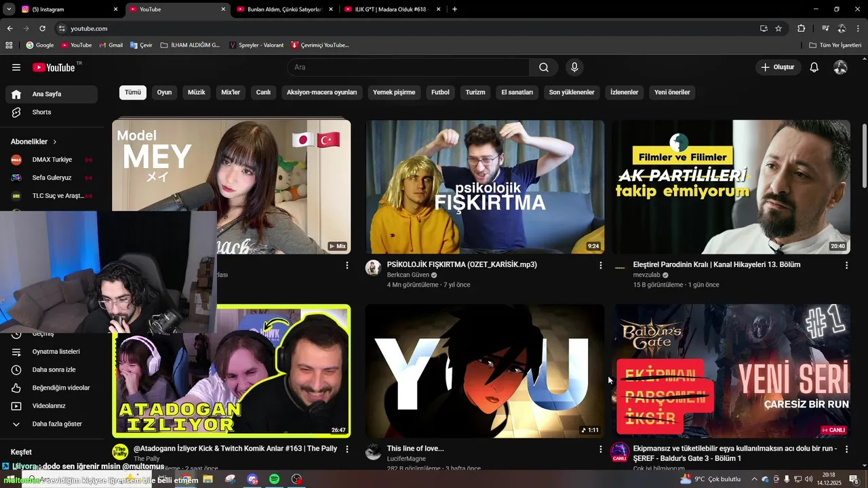
Task: Click the Oluştur create button
Action: click(778, 67)
